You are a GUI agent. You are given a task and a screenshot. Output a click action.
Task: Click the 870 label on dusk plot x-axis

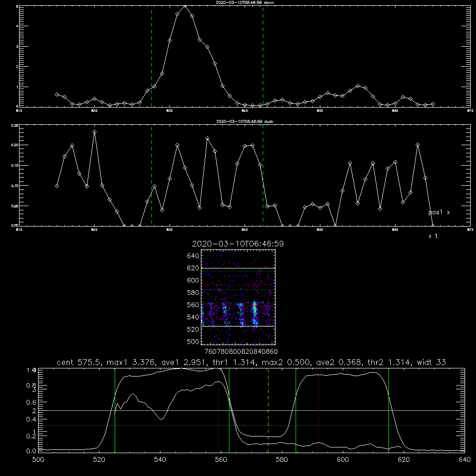470,230
